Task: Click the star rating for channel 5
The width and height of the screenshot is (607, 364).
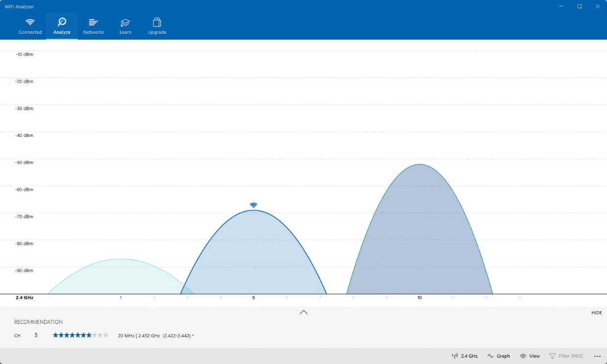Action: pyautogui.click(x=80, y=335)
